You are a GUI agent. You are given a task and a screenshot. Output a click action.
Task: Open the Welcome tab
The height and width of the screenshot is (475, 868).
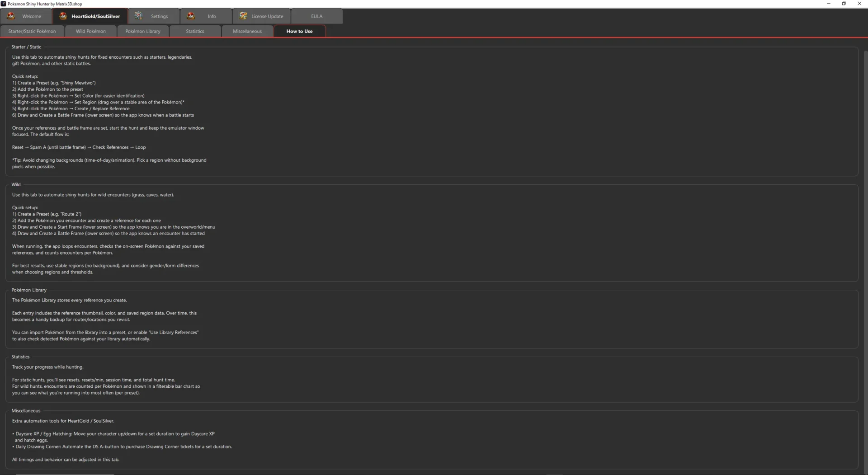26,16
